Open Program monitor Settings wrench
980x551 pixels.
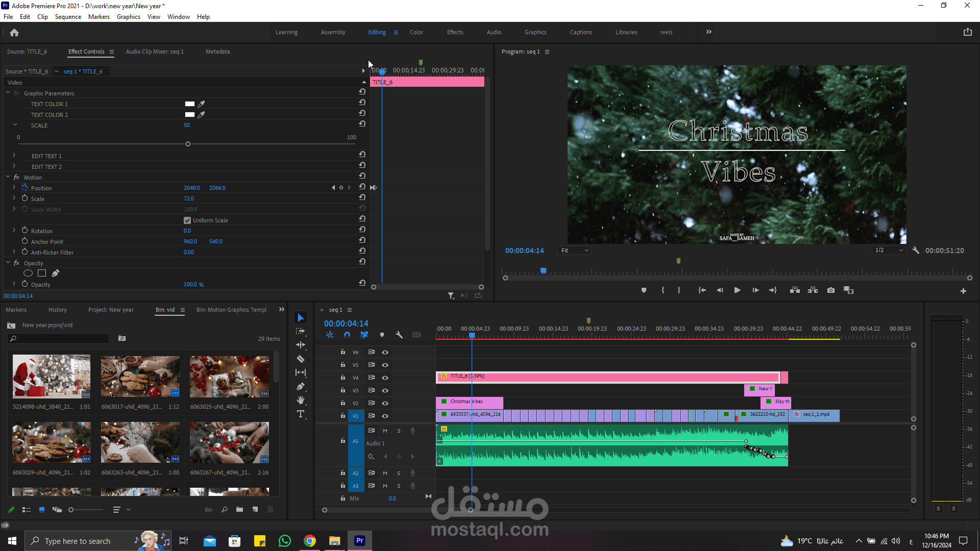pos(916,251)
